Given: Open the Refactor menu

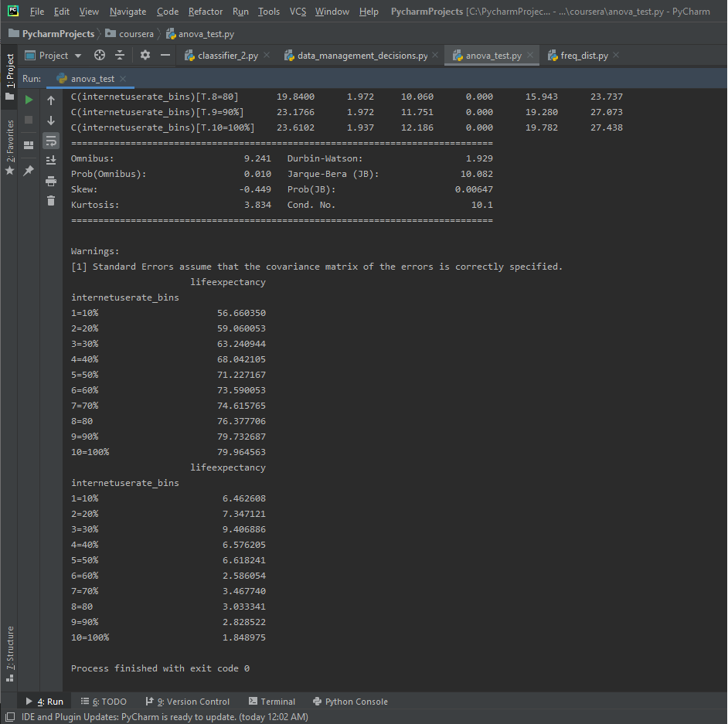Looking at the screenshot, I should [x=206, y=12].
